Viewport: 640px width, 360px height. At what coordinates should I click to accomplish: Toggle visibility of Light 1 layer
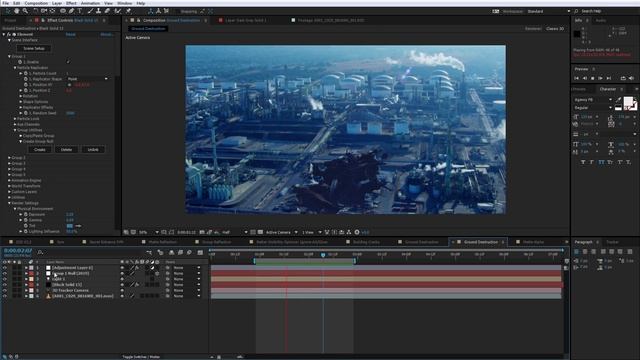(5, 279)
